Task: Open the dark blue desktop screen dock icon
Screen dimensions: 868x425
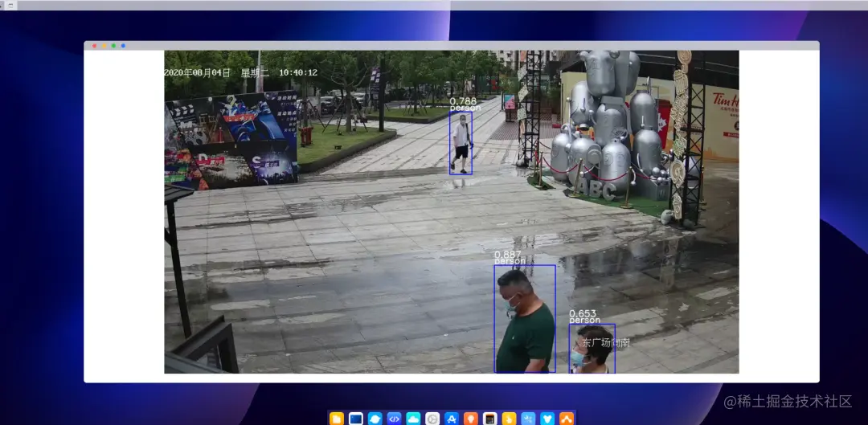Action: (356, 419)
